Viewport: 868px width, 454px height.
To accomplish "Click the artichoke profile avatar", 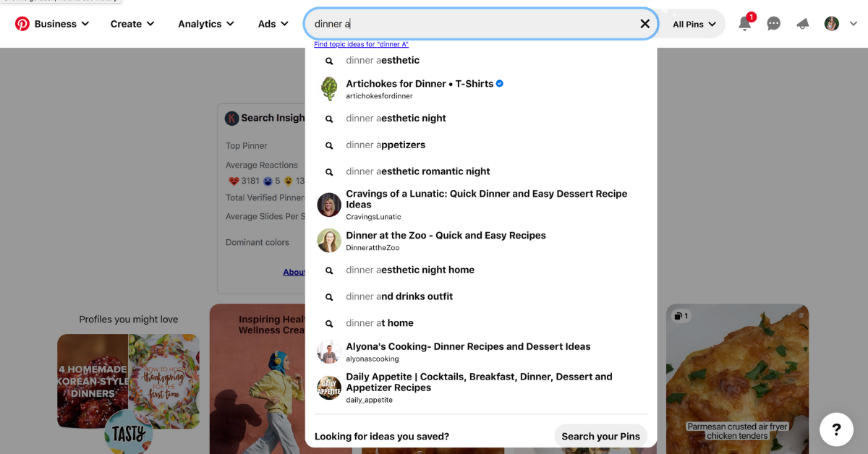I will 329,89.
